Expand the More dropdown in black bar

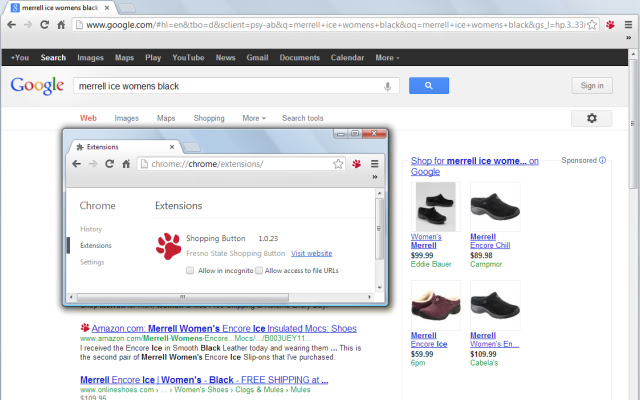(387, 58)
